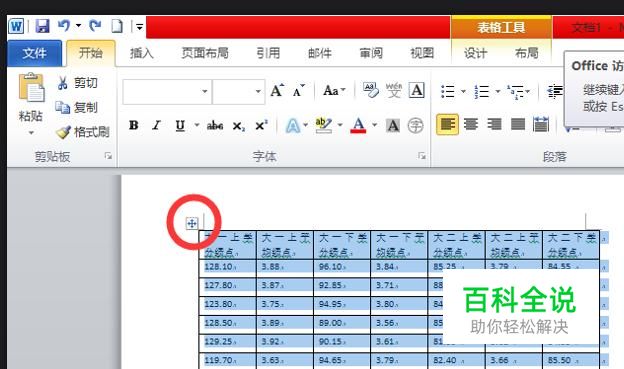Create a new blank document icon
The image size is (624, 369).
(117, 26)
